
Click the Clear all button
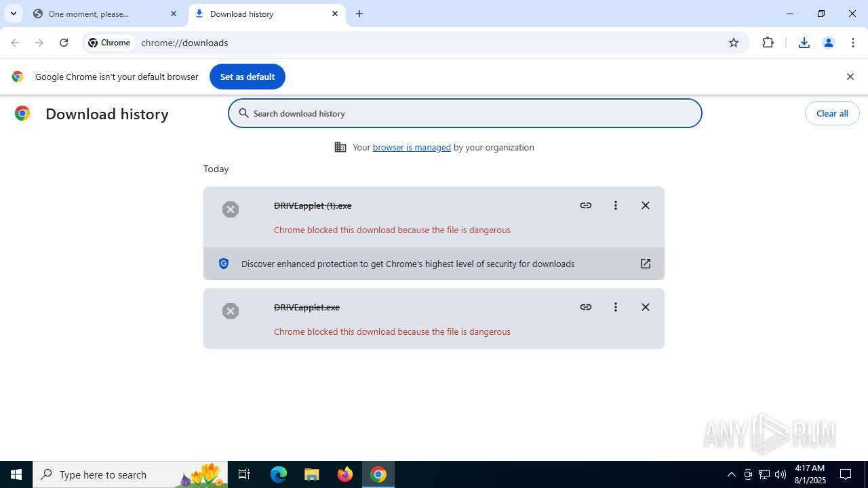(x=832, y=113)
